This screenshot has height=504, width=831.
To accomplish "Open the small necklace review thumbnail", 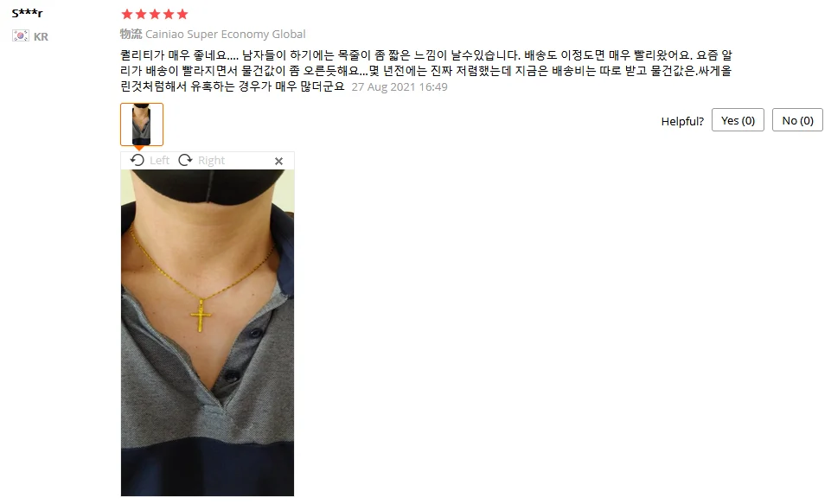I will (142, 124).
